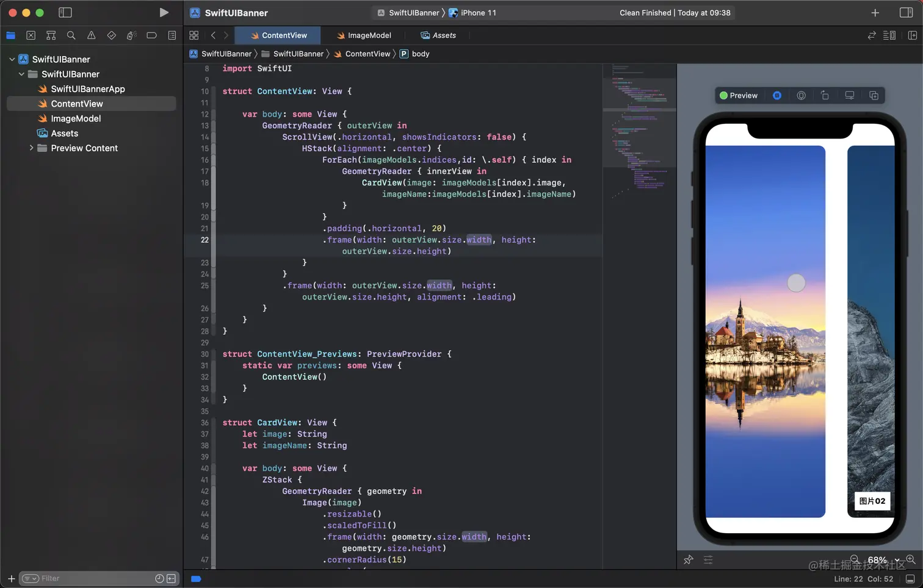Click the Clean Finished activity status
Viewport: 923px width, 588px height.
(675, 12)
